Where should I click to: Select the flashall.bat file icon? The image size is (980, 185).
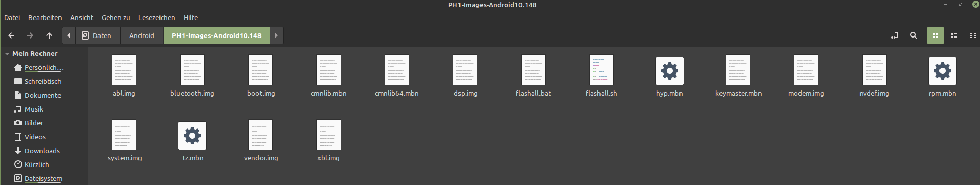(x=533, y=70)
